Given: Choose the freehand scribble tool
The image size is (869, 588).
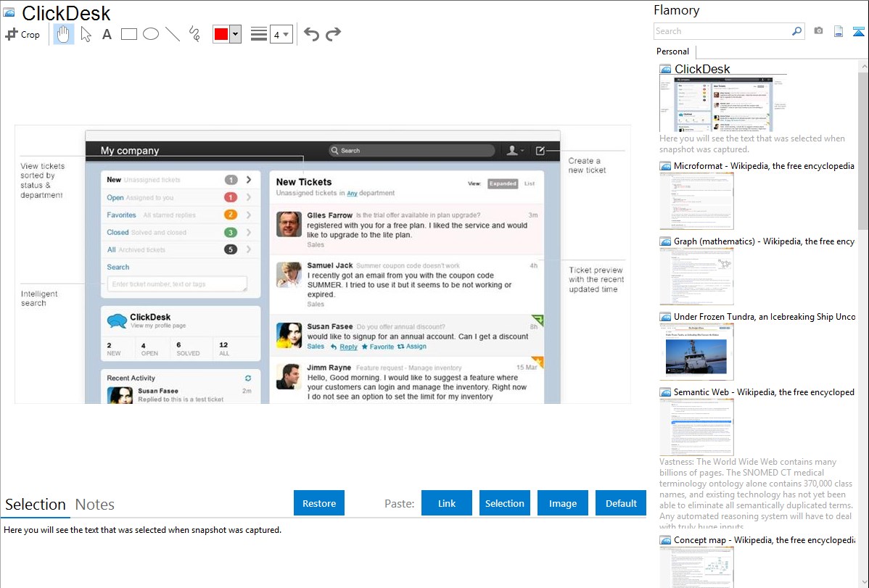Looking at the screenshot, I should pos(194,34).
